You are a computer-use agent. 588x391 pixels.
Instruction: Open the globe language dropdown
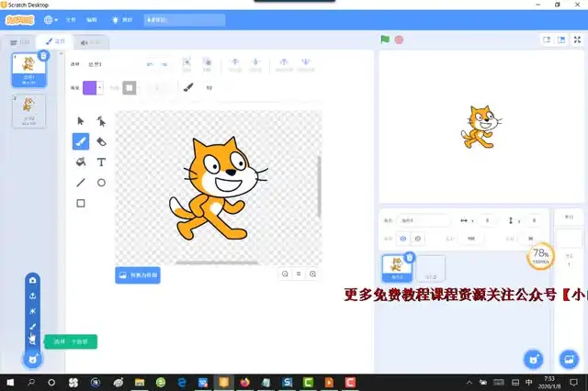pos(51,20)
